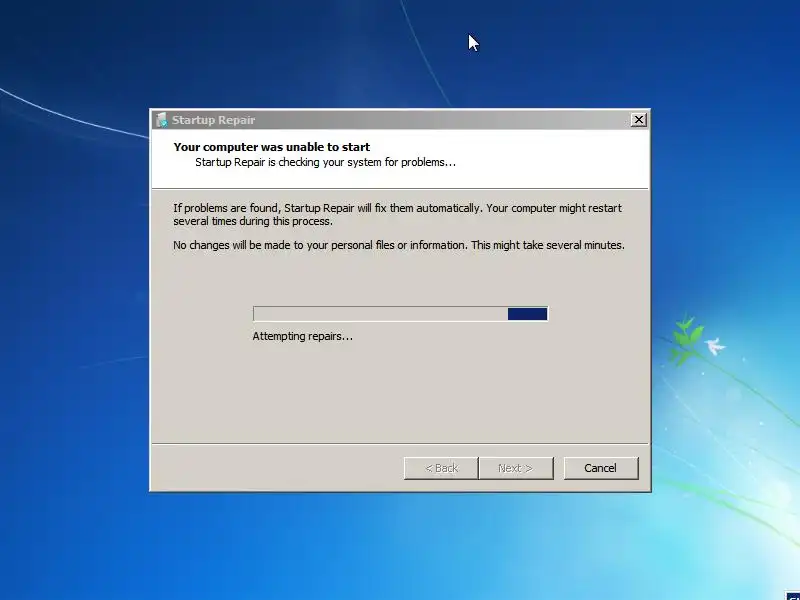Click the repair progress bar

coord(400,314)
